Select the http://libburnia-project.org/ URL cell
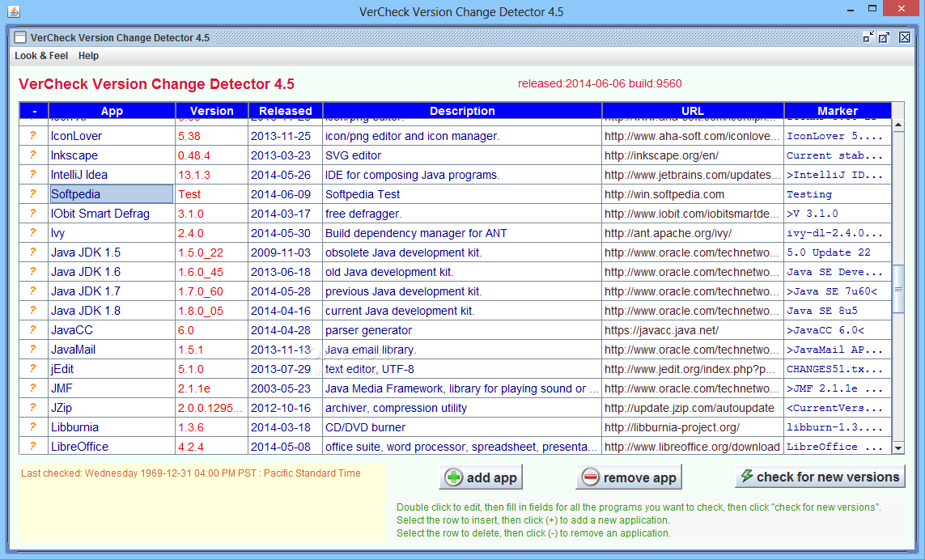The height and width of the screenshot is (560, 925). pos(693,427)
